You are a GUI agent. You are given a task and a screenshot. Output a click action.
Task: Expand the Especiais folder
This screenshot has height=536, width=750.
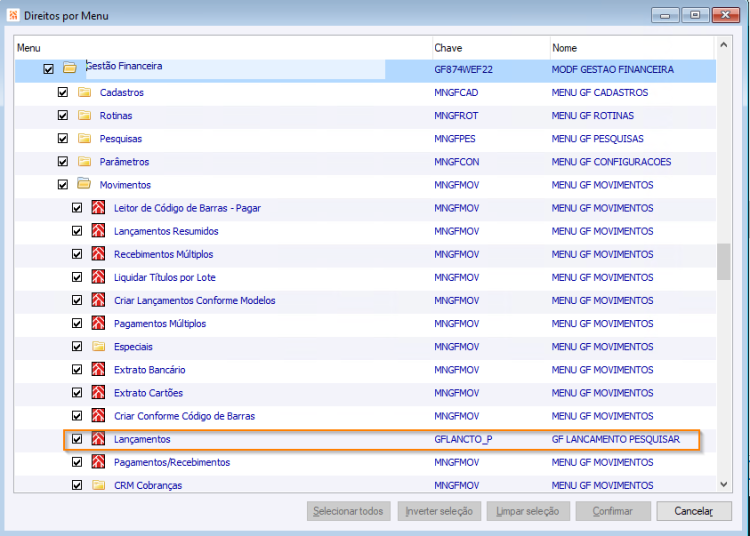tap(99, 346)
